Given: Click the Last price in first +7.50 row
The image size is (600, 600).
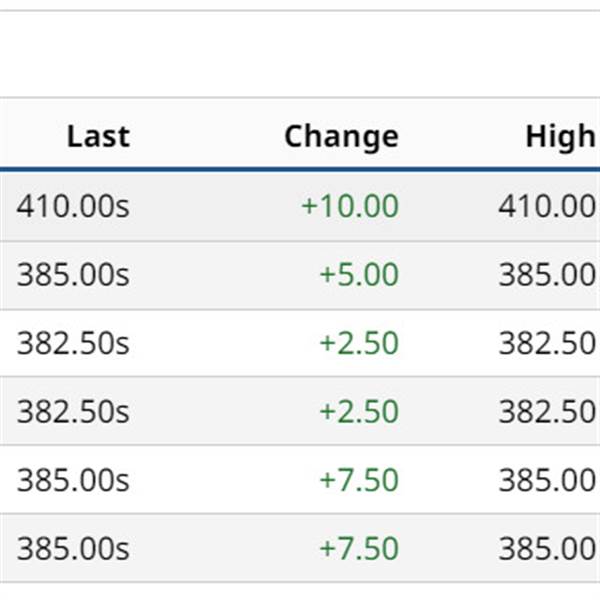Looking at the screenshot, I should click(x=73, y=480).
